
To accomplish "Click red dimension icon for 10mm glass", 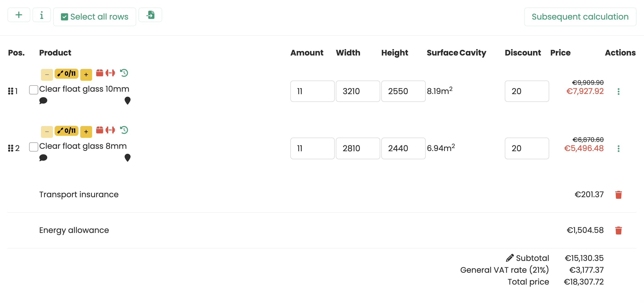I will [x=110, y=73].
